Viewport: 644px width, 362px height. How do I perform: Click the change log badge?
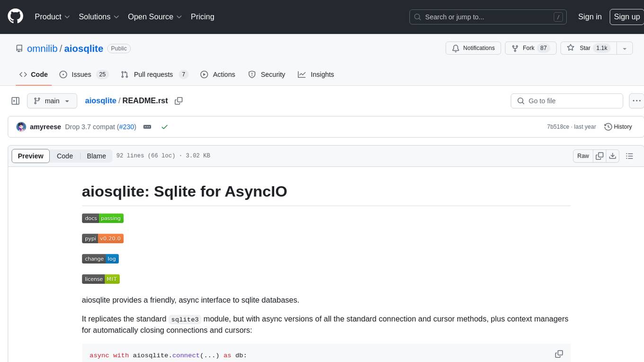tap(100, 259)
